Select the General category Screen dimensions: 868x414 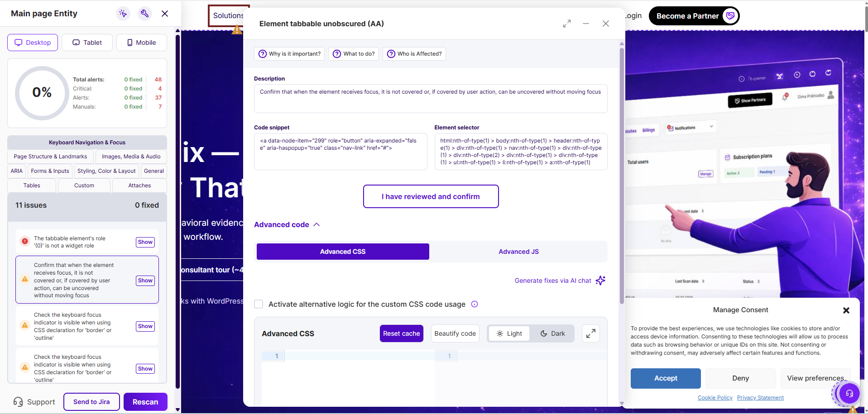click(x=154, y=171)
